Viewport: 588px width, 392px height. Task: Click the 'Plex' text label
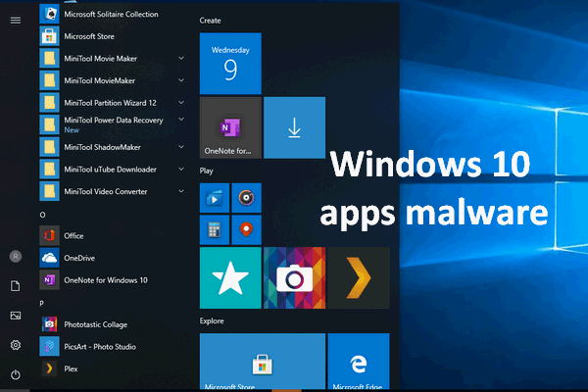(x=71, y=368)
